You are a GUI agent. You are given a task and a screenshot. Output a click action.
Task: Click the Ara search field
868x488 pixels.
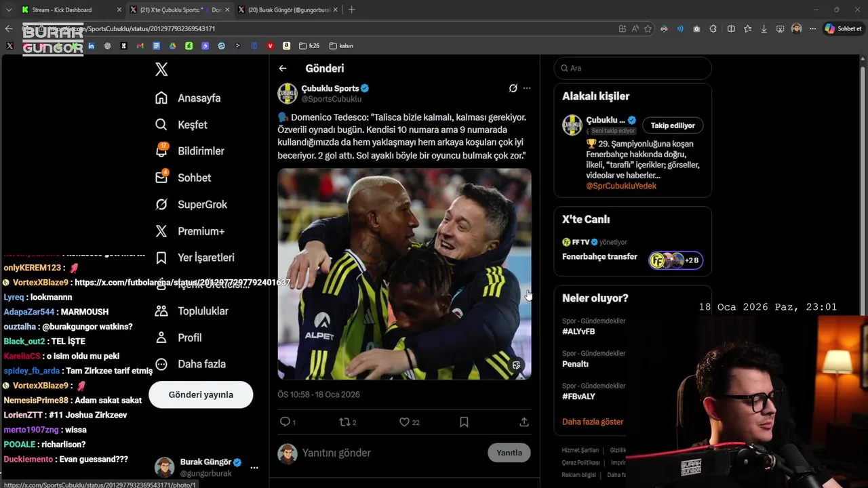click(x=633, y=68)
